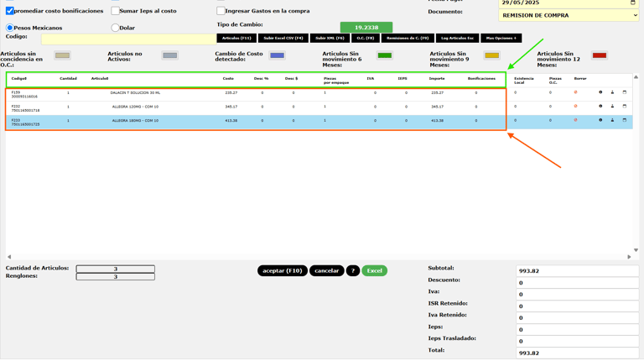
Task: Toggle promediar costo bonificaciones checkbox
Action: tap(10, 11)
